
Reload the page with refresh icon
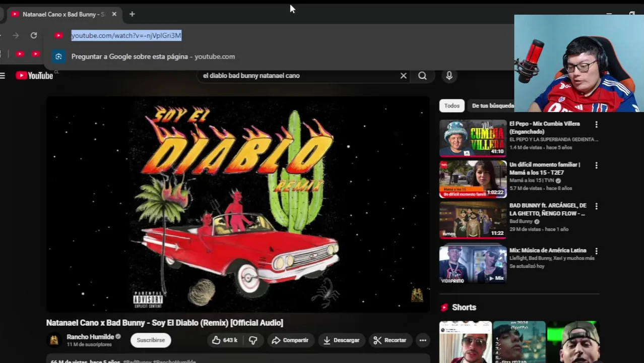click(x=34, y=35)
